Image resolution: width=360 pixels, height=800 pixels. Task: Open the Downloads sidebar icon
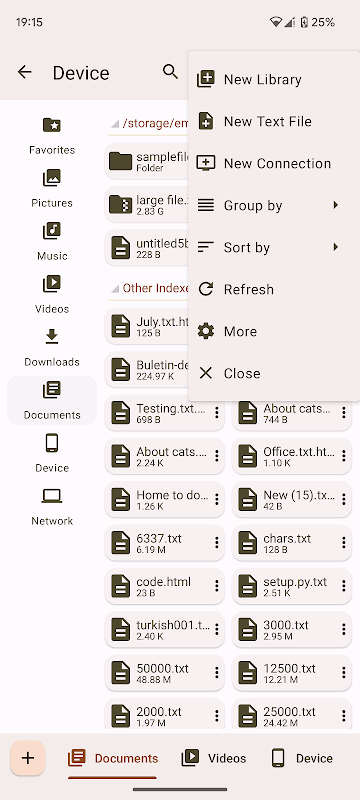tap(52, 337)
